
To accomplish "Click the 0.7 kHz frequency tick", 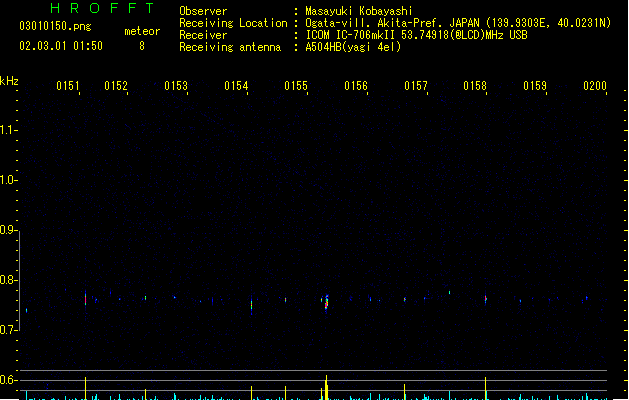I will [x=8, y=330].
